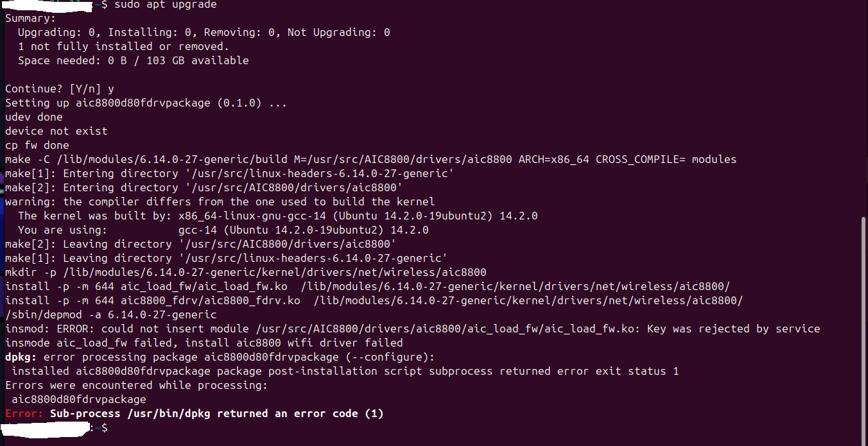Click the "insmode aic_load_fw failed" line
Image resolution: width=868 pixels, height=446 pixels.
click(x=204, y=343)
